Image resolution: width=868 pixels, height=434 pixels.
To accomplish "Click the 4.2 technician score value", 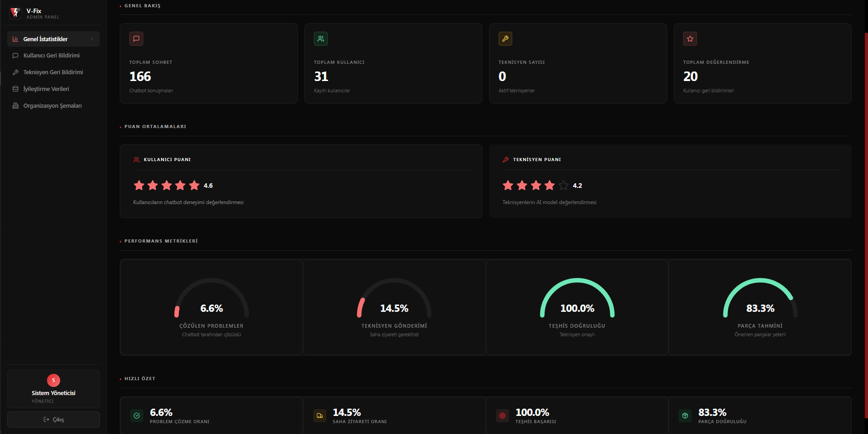I will [577, 186].
